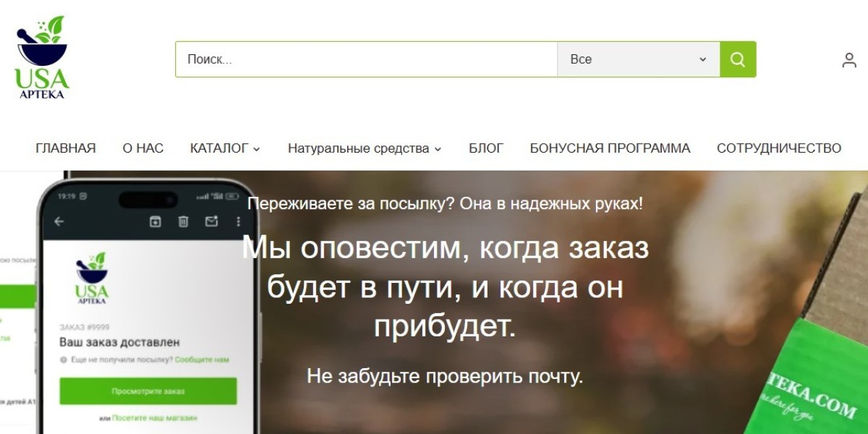Click the USA Apteka logo inside phone screen
The height and width of the screenshot is (434, 868).
(x=92, y=278)
